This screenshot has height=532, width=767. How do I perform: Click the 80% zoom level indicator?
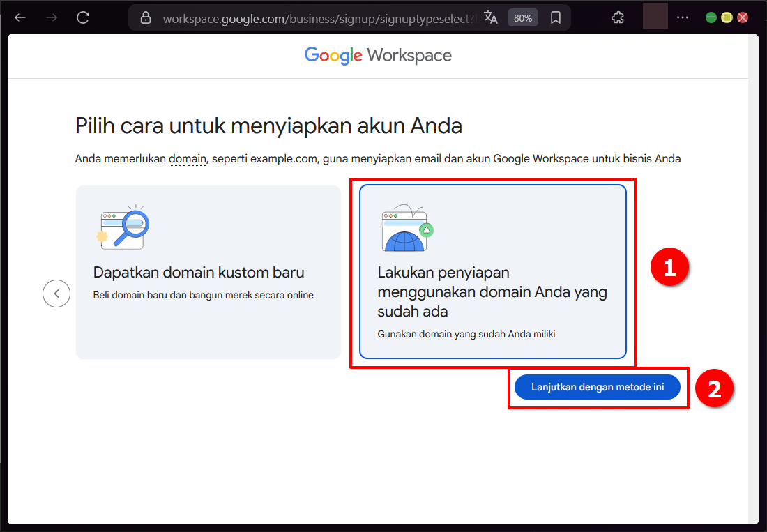point(522,18)
